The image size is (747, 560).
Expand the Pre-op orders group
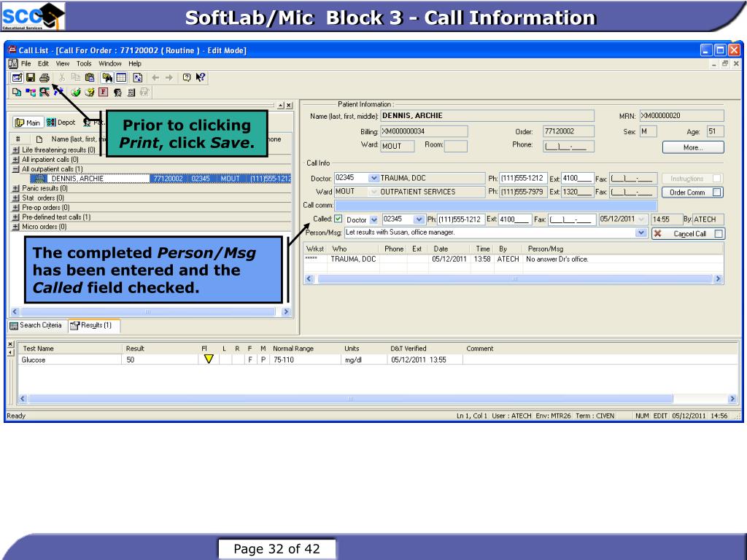[x=16, y=207]
